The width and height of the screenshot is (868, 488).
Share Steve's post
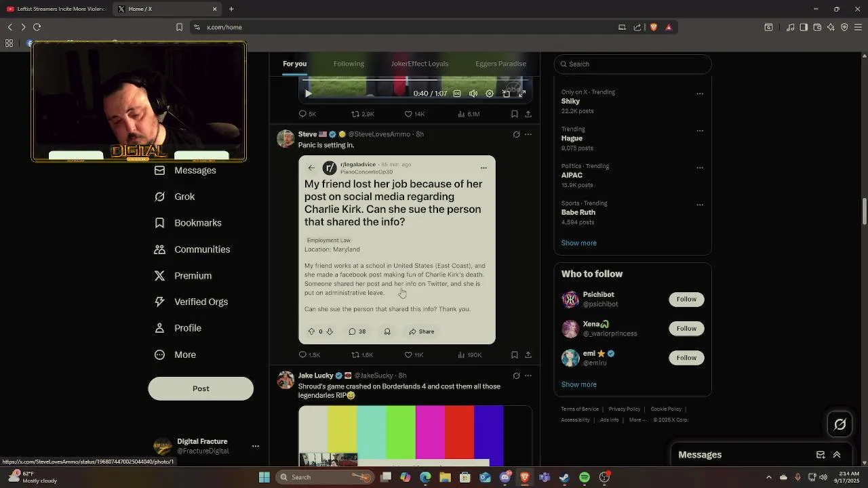coord(528,354)
